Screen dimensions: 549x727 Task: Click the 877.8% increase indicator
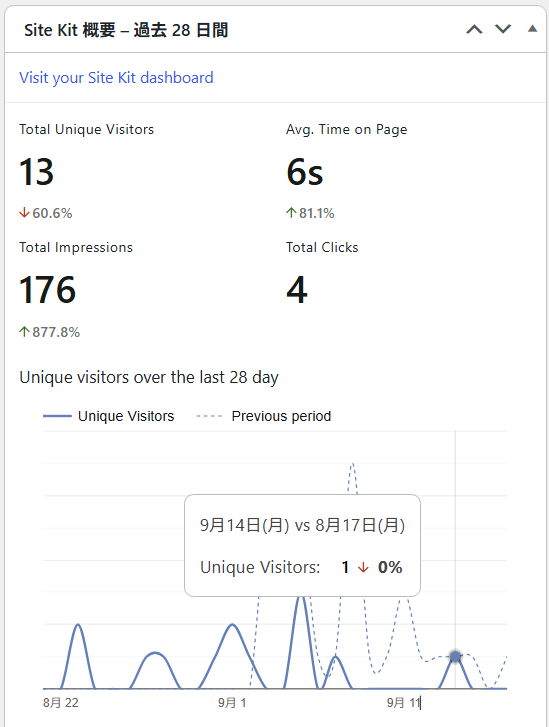point(50,332)
